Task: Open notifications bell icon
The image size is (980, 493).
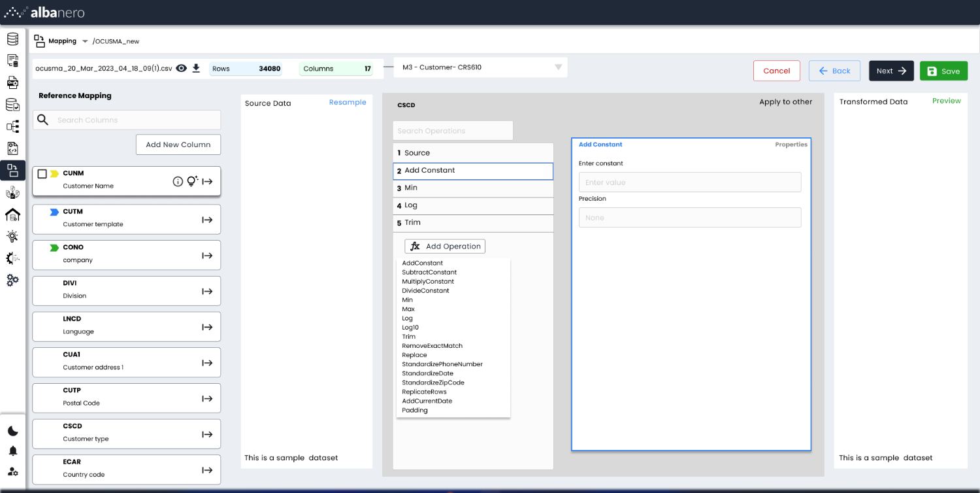Action: coord(13,451)
